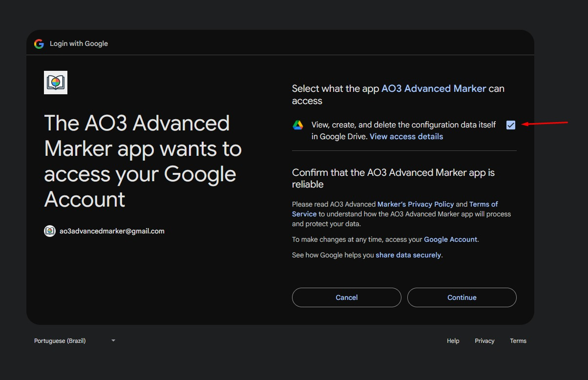Open the AO3 Advanced Marker app name link

[434, 88]
